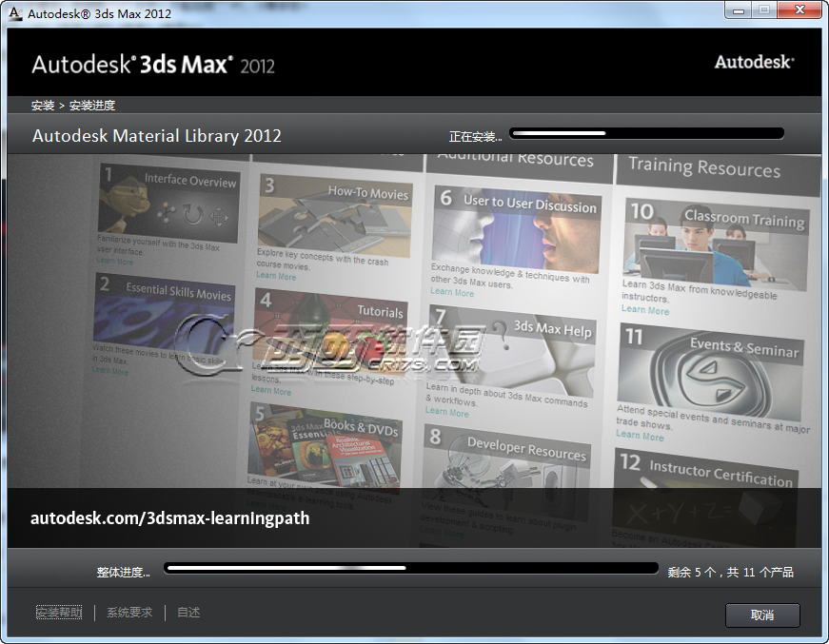Click the Autodesk Material Library 2012 heading
This screenshot has width=829, height=644.
point(156,136)
